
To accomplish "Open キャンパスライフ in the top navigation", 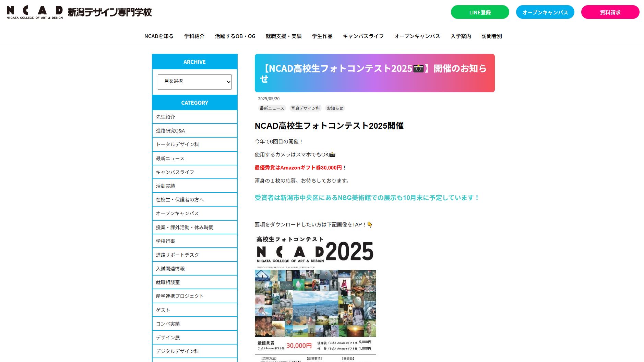I will coord(363,36).
